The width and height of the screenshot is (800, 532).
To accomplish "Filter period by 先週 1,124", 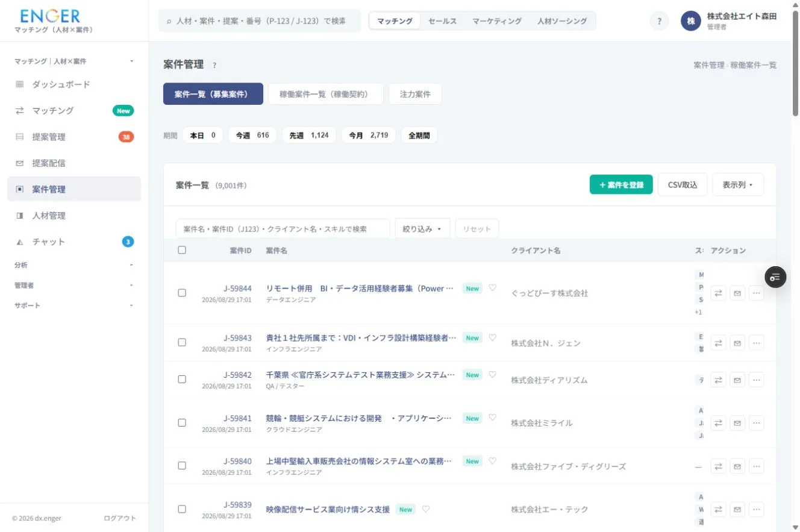I will 309,136.
